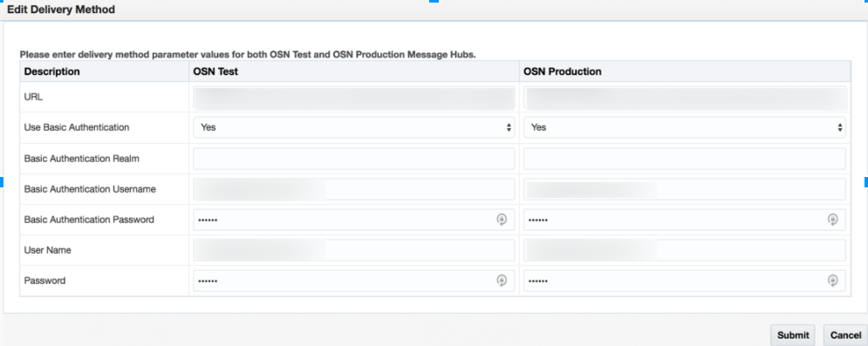Click the Use Basic Authentication row label
868x346 pixels.
pyautogui.click(x=77, y=127)
